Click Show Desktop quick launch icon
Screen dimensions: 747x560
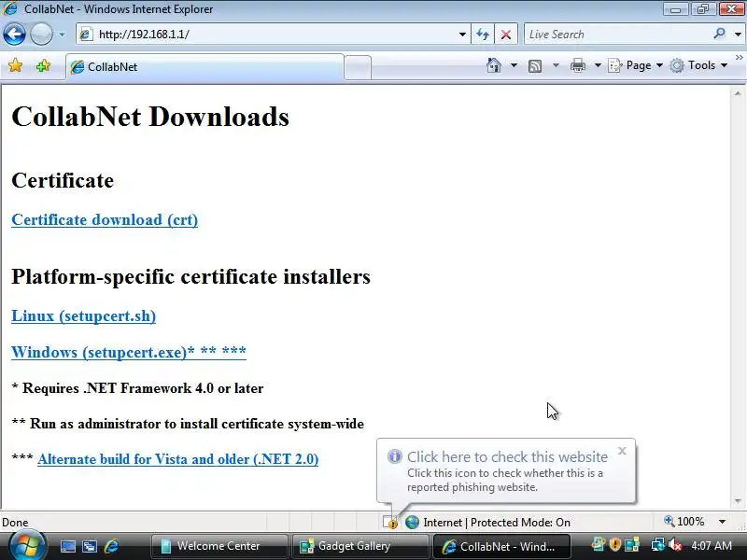[x=67, y=546]
